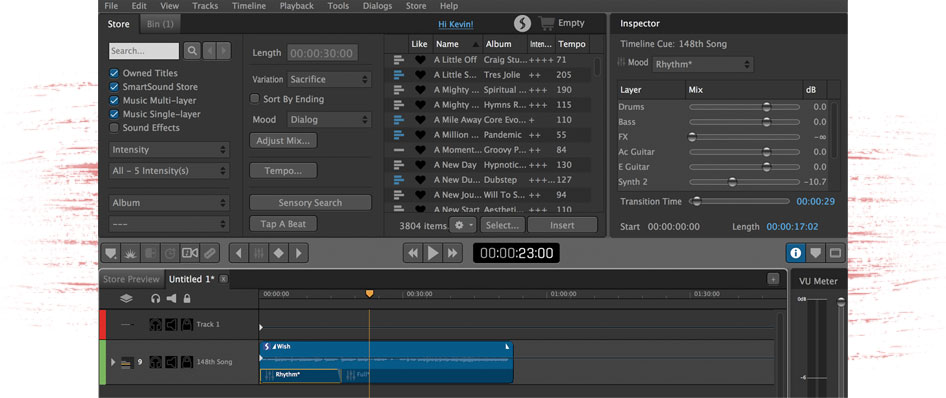The width and height of the screenshot is (946, 398).
Task: Lock Track 1 with padlock icon
Action: click(187, 324)
